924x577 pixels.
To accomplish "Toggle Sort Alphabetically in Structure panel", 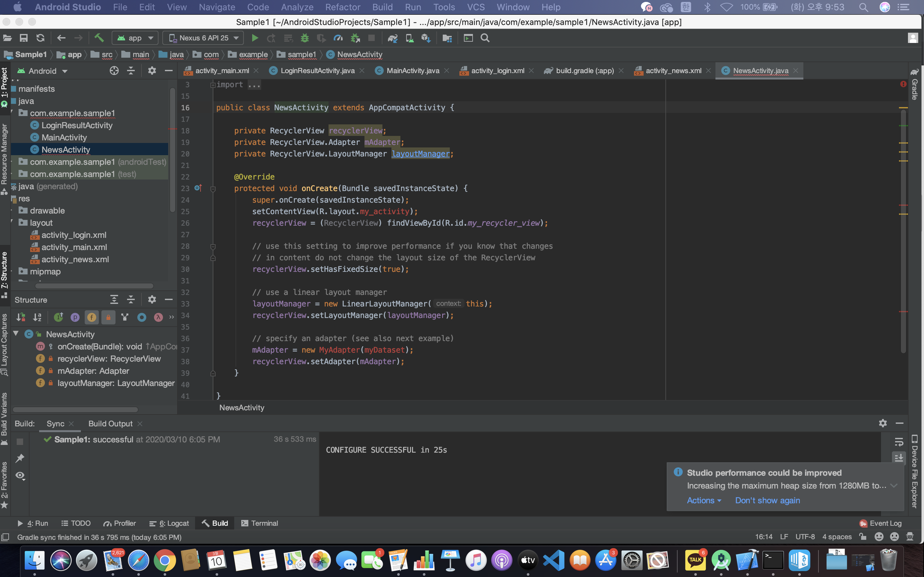I will (37, 317).
